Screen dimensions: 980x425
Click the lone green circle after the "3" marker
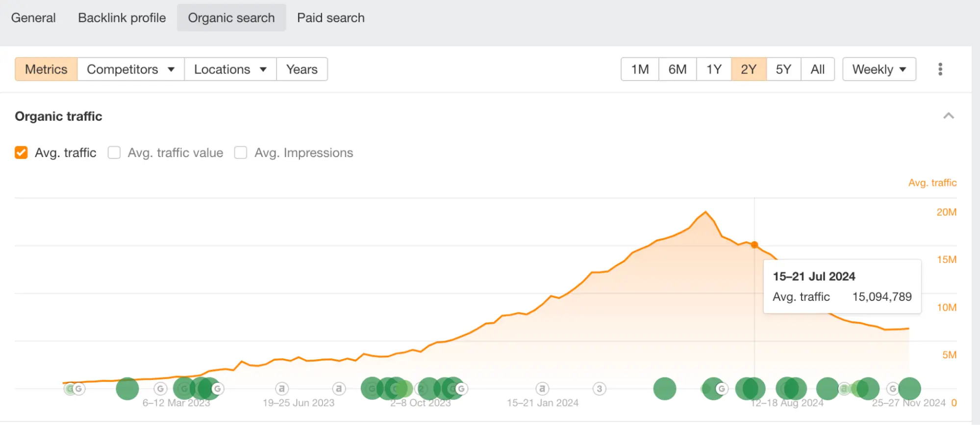pos(665,389)
